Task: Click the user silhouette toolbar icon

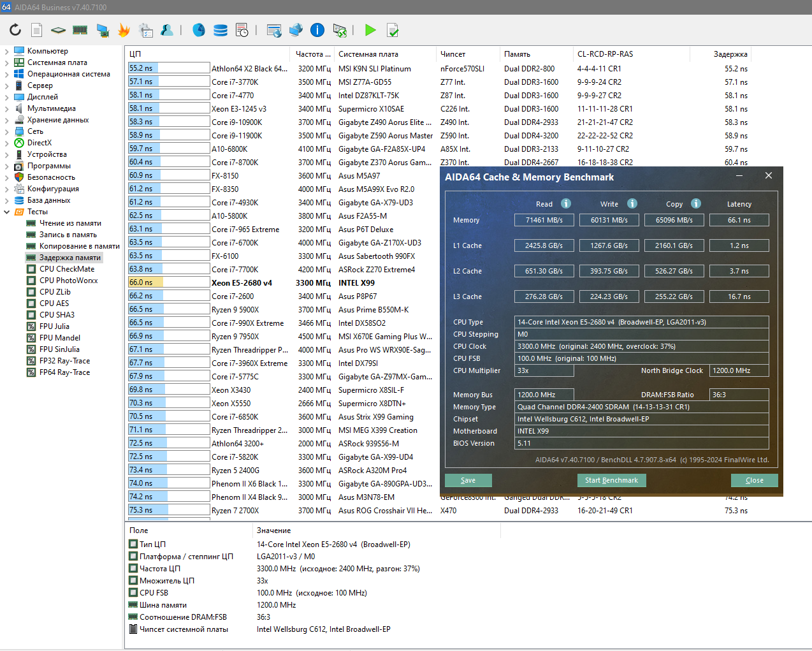Action: (x=167, y=29)
